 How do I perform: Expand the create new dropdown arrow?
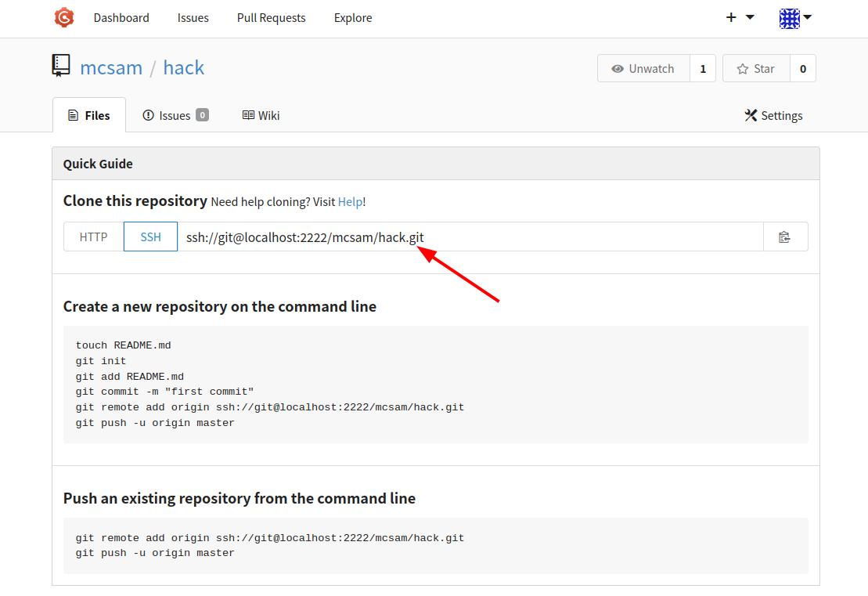click(750, 17)
